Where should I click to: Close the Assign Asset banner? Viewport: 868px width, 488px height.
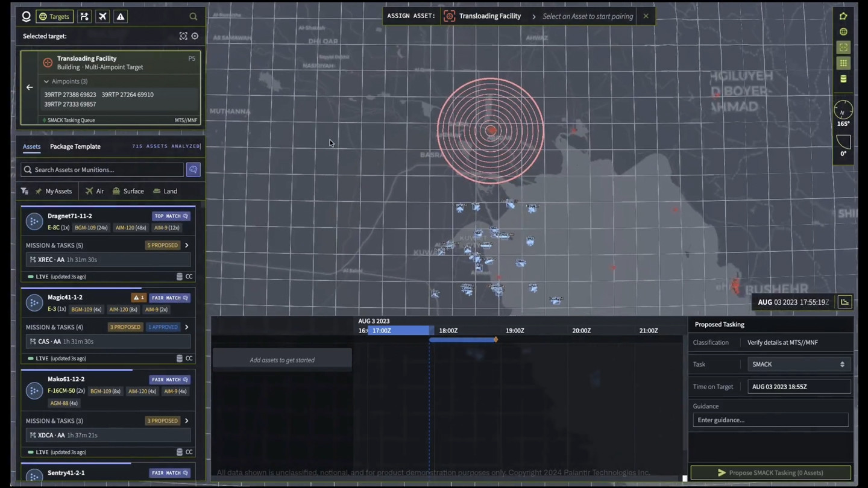tap(646, 16)
